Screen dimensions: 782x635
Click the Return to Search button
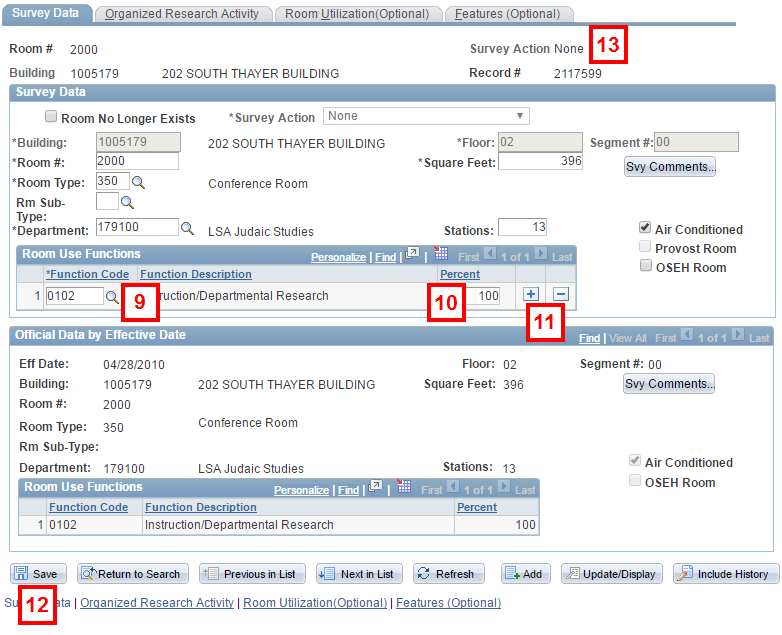131,574
